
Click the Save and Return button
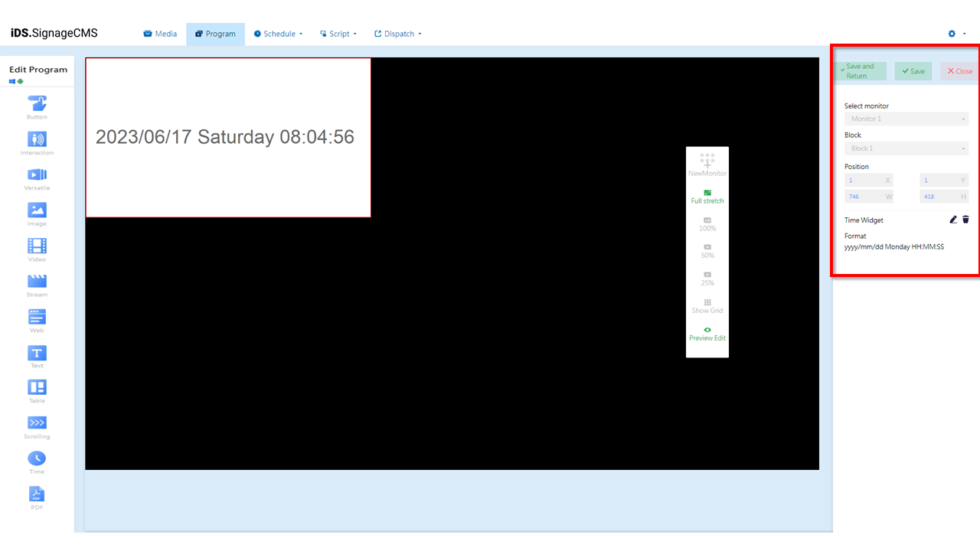pyautogui.click(x=860, y=71)
